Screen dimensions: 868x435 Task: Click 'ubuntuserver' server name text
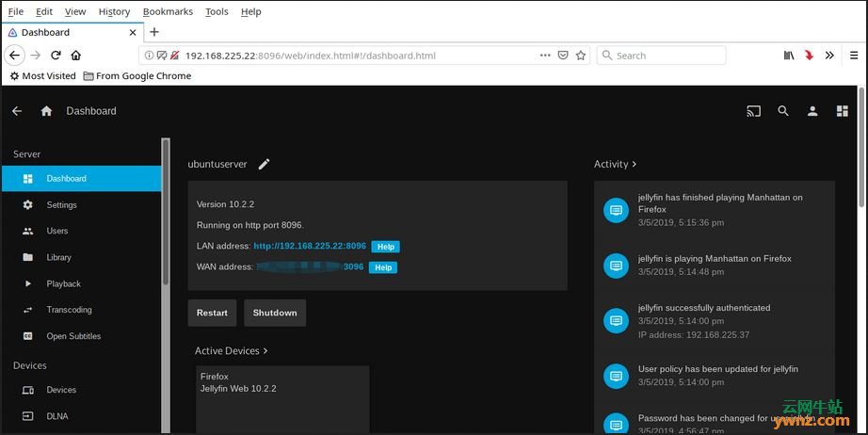217,165
